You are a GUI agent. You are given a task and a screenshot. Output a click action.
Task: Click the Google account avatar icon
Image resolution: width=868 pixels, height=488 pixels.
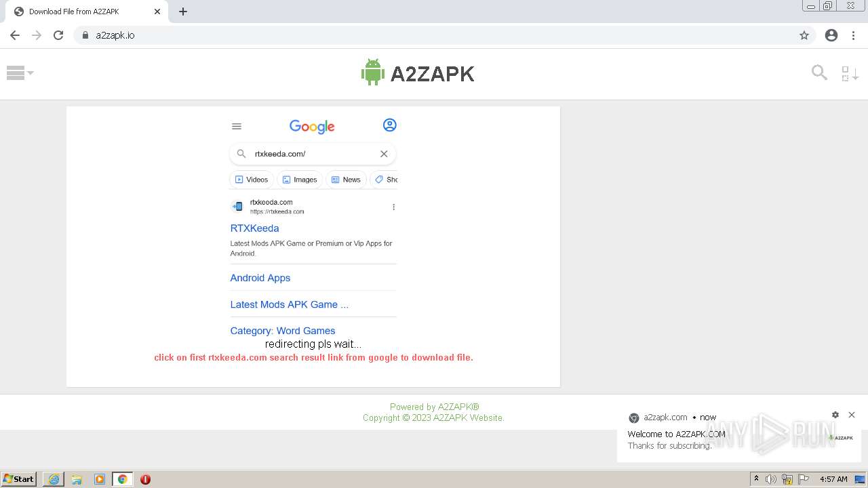[x=389, y=125]
